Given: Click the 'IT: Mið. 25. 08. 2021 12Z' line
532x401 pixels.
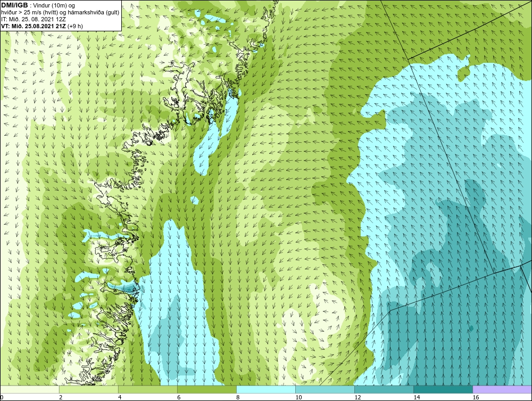Looking at the screenshot, I should coord(33,19).
